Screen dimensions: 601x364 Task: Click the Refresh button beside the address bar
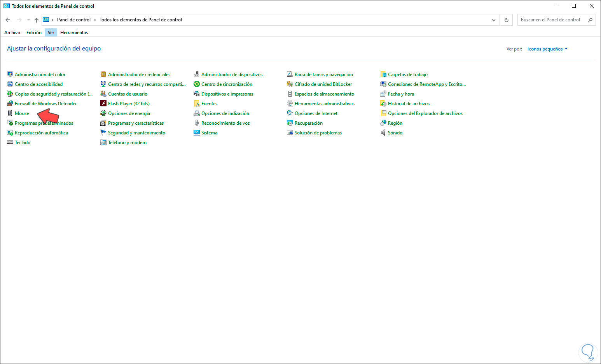[x=506, y=20]
